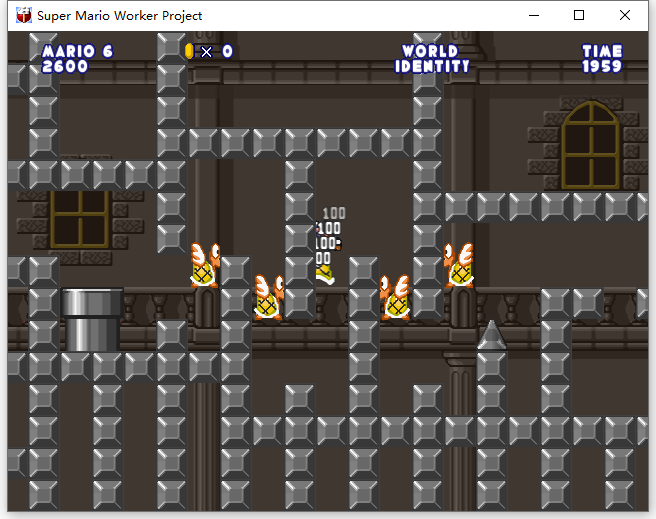
Task: Minimize the game window
Action: pos(534,15)
